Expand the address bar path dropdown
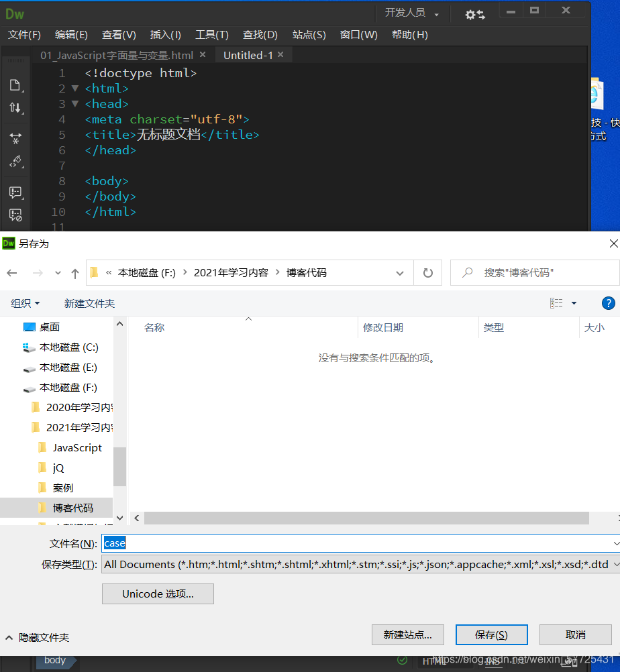Image resolution: width=620 pixels, height=672 pixels. click(x=400, y=273)
